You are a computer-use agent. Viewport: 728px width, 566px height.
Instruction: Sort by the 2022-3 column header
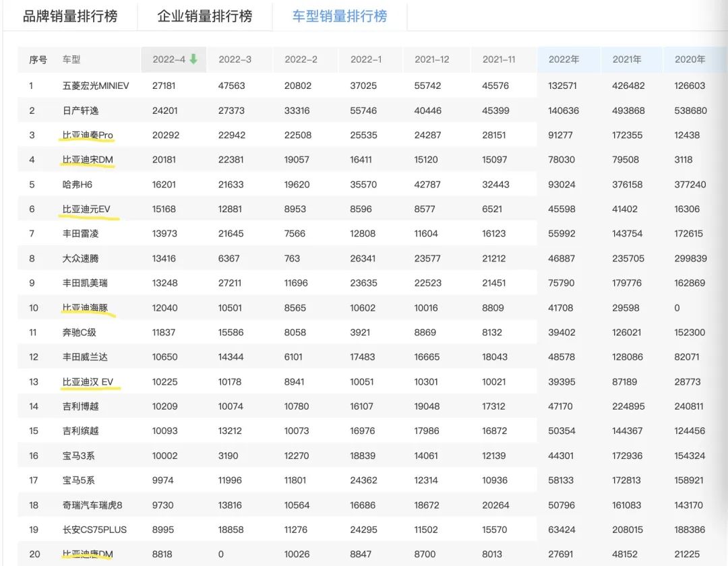click(x=235, y=59)
